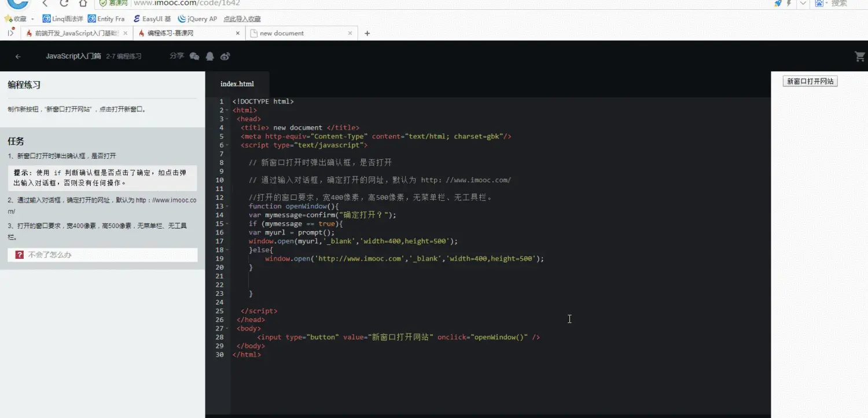Click the 编程练习 heading

[24, 85]
